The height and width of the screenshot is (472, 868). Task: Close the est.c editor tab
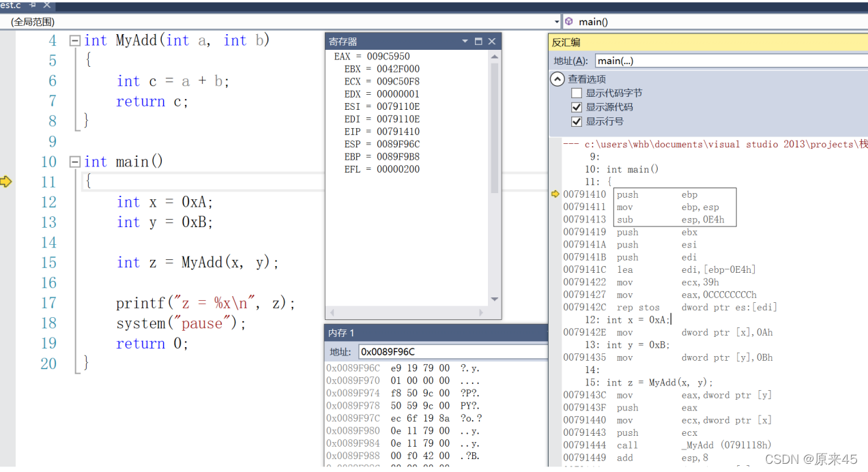(46, 5)
